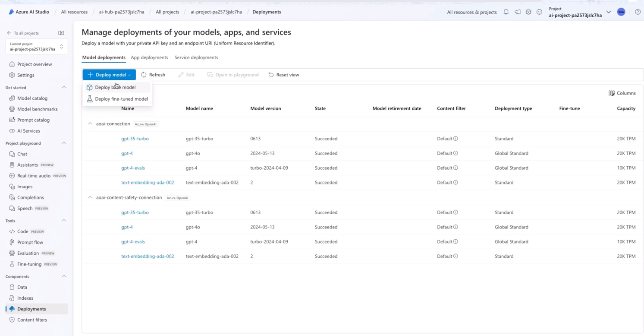Viewport: 644px width, 336px height.
Task: Collapse the Tools section
Action: [x=64, y=221]
